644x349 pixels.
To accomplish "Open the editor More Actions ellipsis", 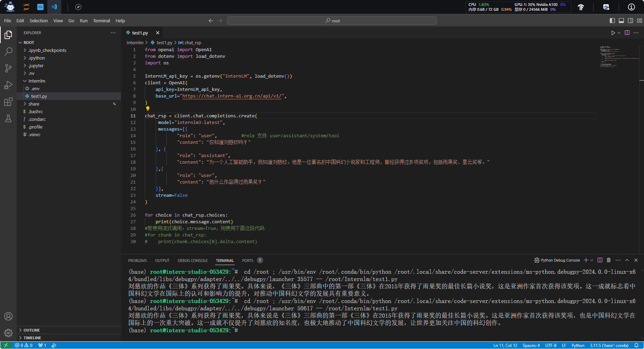I will (636, 33).
